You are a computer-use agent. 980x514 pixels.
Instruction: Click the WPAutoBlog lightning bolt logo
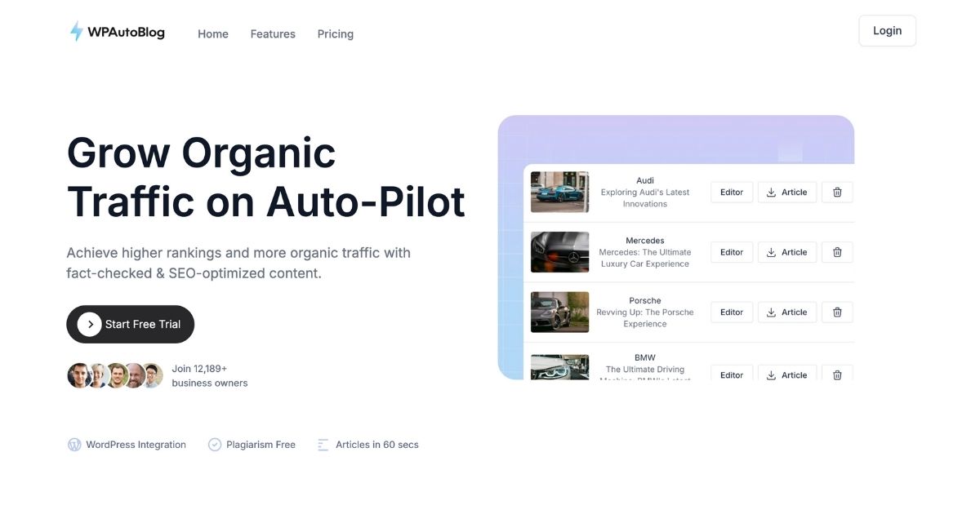76,32
